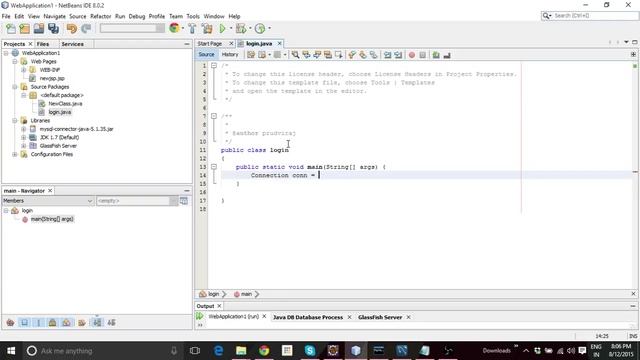Open the Run Project dropdown arrow
This screenshot has width=640, height=360.
(x=231, y=29)
